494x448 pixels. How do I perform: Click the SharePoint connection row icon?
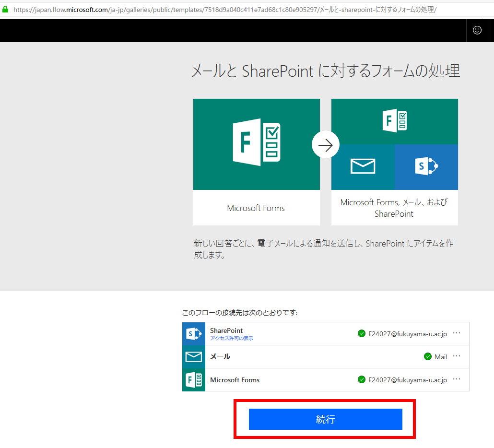(193, 334)
